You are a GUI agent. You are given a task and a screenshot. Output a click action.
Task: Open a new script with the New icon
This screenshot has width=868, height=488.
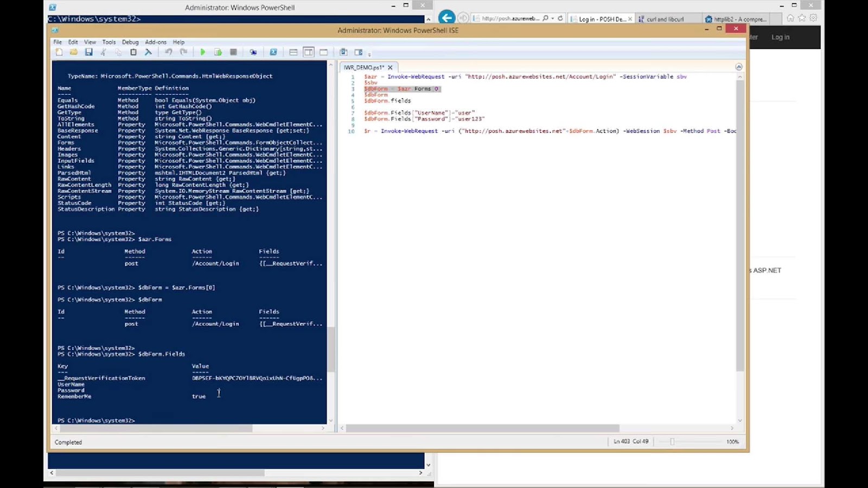[x=60, y=52]
